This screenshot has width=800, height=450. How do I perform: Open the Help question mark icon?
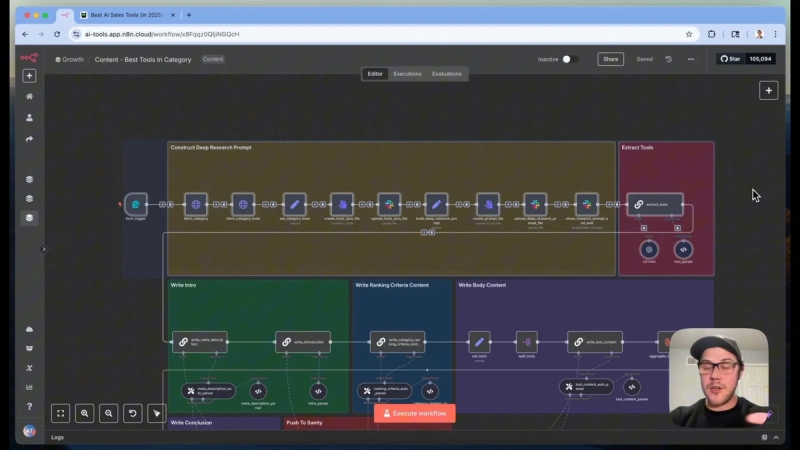[29, 407]
